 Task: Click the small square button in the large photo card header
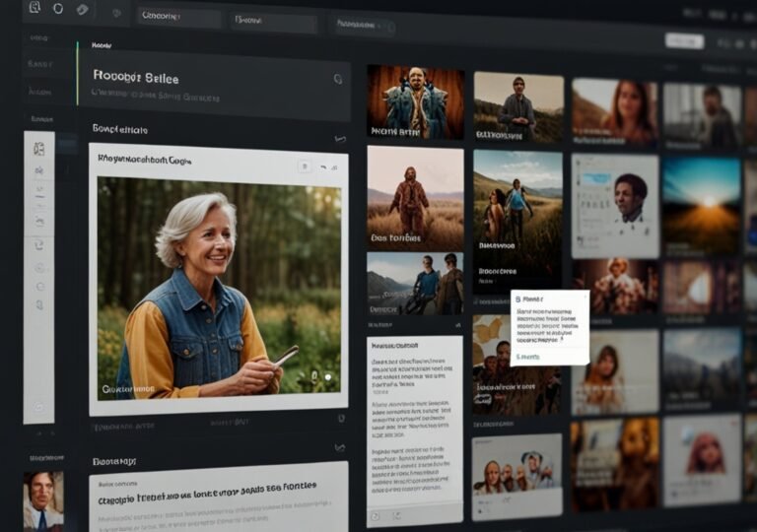[x=305, y=166]
